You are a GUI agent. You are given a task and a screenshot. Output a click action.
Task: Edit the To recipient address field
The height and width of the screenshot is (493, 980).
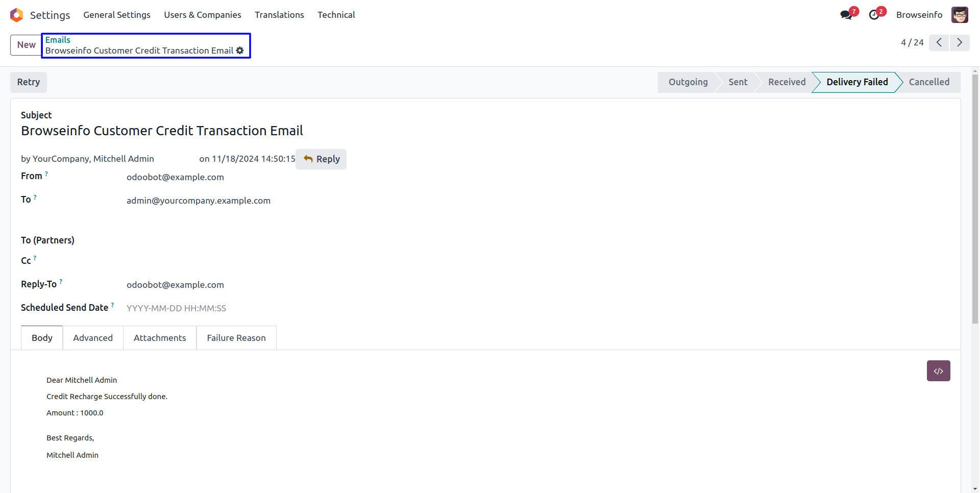click(x=199, y=201)
